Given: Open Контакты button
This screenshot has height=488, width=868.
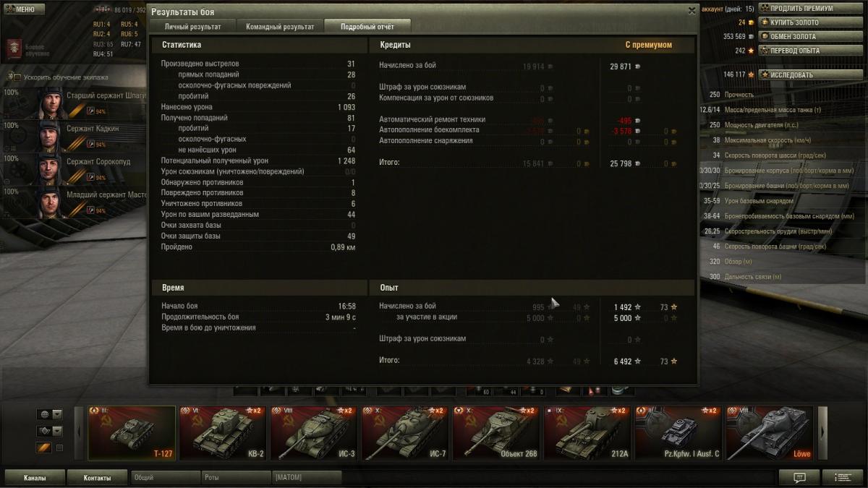Looking at the screenshot, I should pyautogui.click(x=97, y=478).
